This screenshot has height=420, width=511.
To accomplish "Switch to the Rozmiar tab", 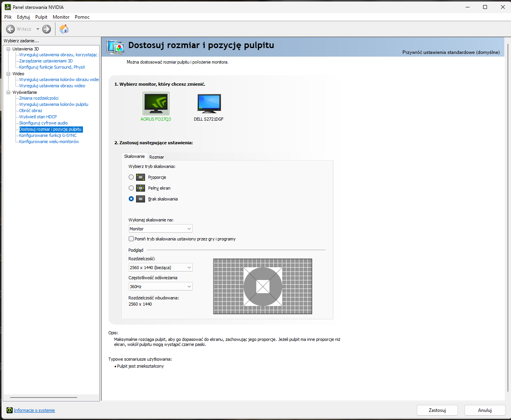I will click(x=157, y=157).
